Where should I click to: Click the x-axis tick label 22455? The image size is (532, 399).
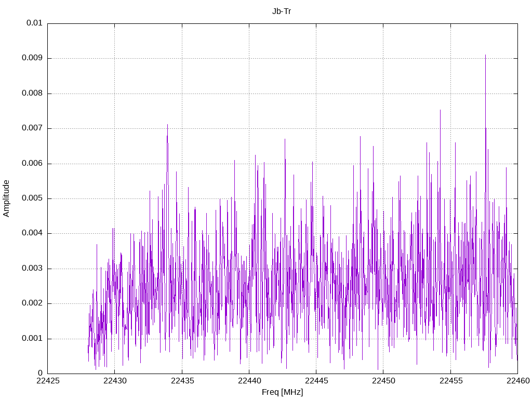[451, 381]
